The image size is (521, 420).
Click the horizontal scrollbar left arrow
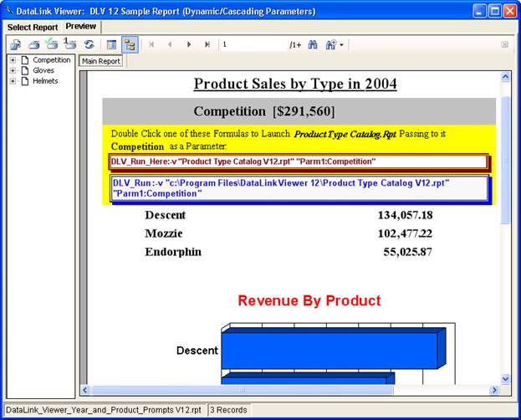[85, 390]
